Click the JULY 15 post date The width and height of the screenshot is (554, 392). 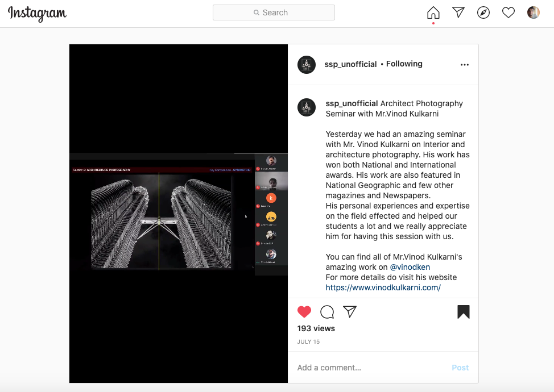click(x=308, y=341)
